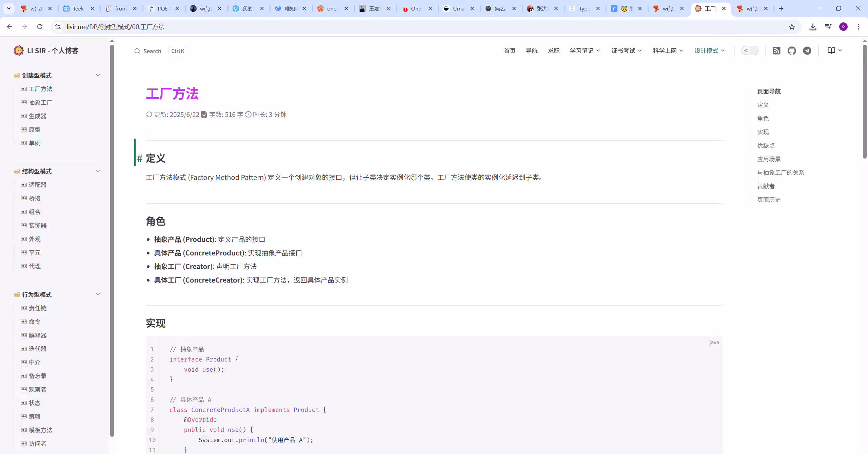The width and height of the screenshot is (868, 454).
Task: Open the reading-mode book icon menu
Action: [x=834, y=50]
